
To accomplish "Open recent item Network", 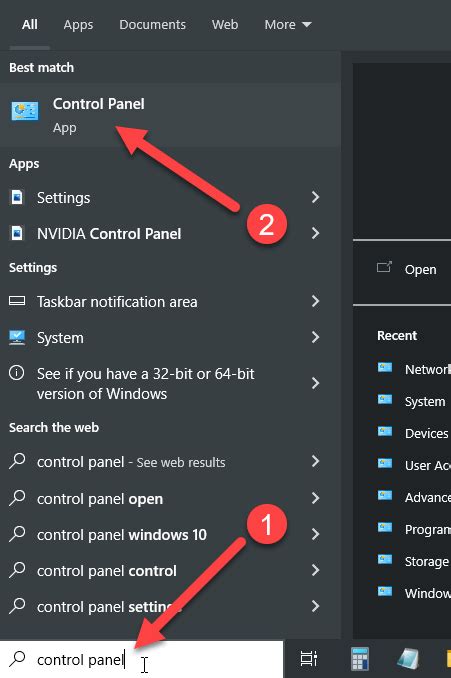I will pyautogui.click(x=428, y=369).
